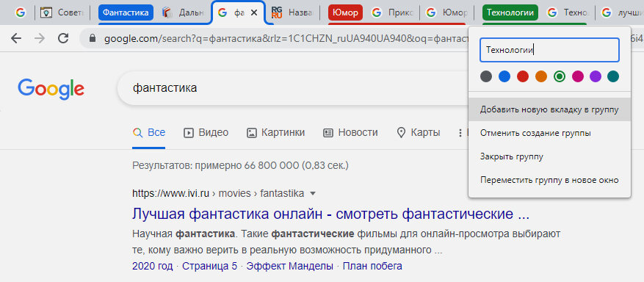
Task: Click the browser Back arrow
Action: [16, 38]
